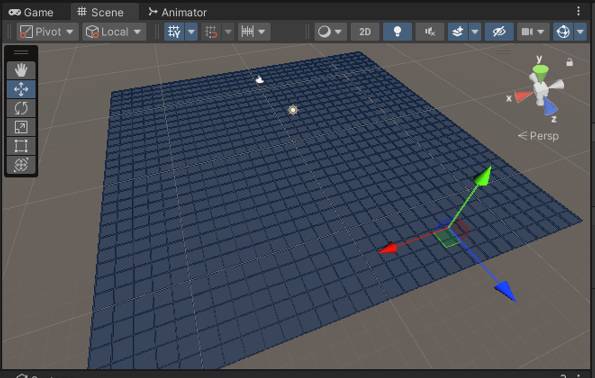Switch to the Game tab

coord(31,12)
